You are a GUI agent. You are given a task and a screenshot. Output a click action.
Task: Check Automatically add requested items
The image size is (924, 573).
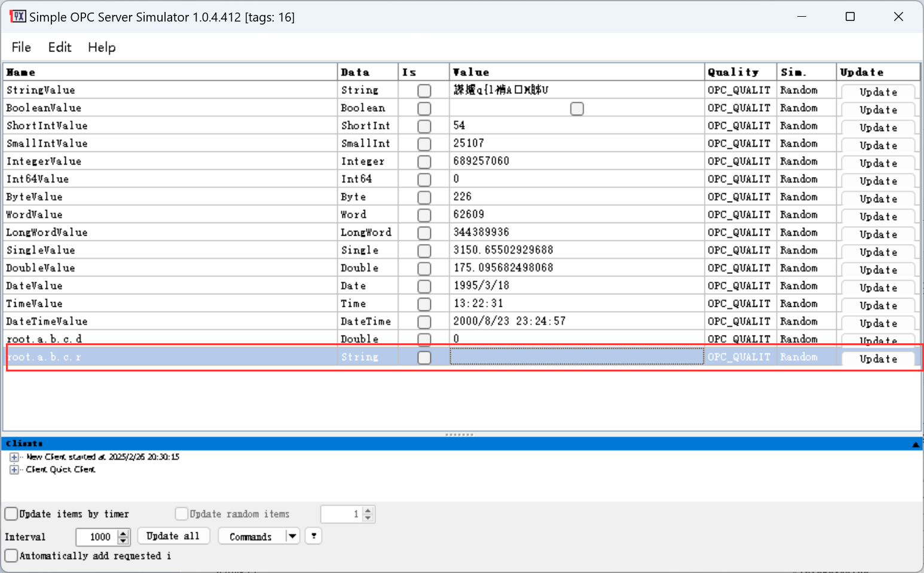coord(11,556)
